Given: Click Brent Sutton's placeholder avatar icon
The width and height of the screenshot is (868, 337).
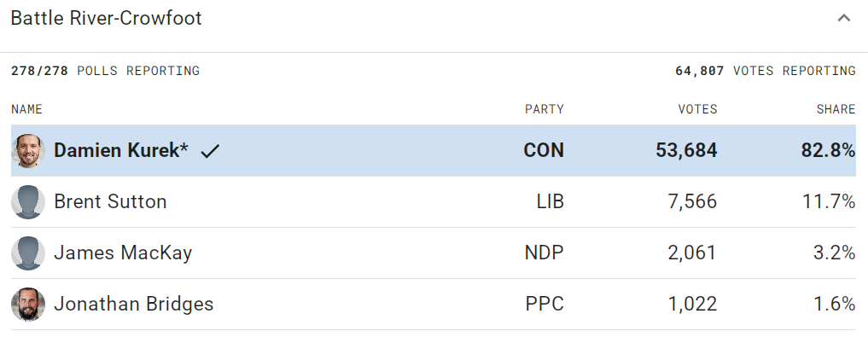Looking at the screenshot, I should 27,202.
